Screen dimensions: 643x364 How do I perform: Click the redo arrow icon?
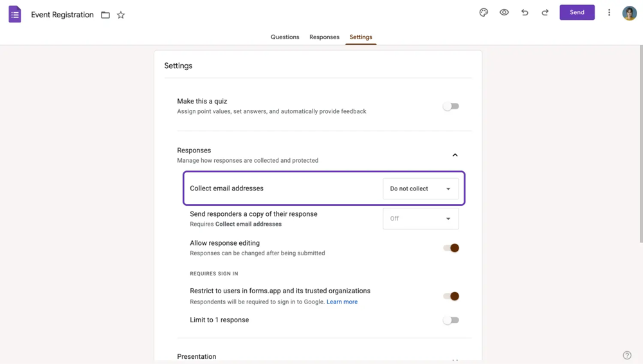pos(545,12)
